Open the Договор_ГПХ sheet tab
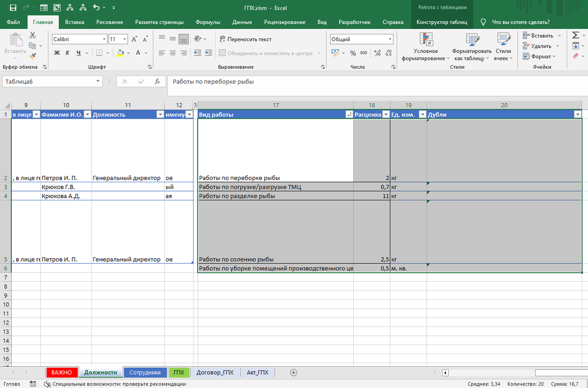 215,372
